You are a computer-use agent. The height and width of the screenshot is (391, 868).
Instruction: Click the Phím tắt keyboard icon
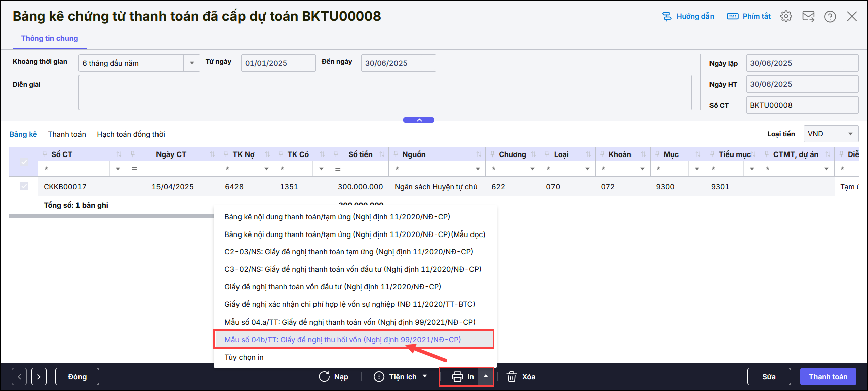pos(733,16)
